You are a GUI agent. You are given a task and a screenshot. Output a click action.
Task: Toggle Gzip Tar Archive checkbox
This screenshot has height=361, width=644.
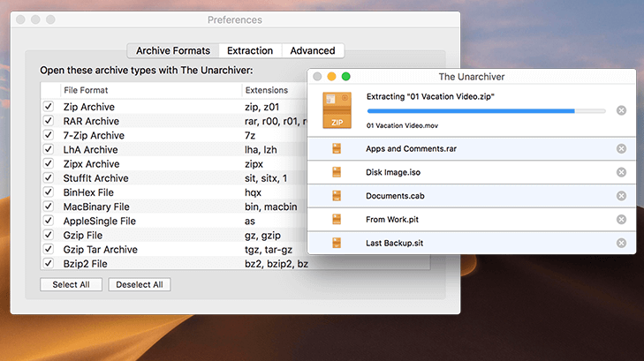point(48,249)
